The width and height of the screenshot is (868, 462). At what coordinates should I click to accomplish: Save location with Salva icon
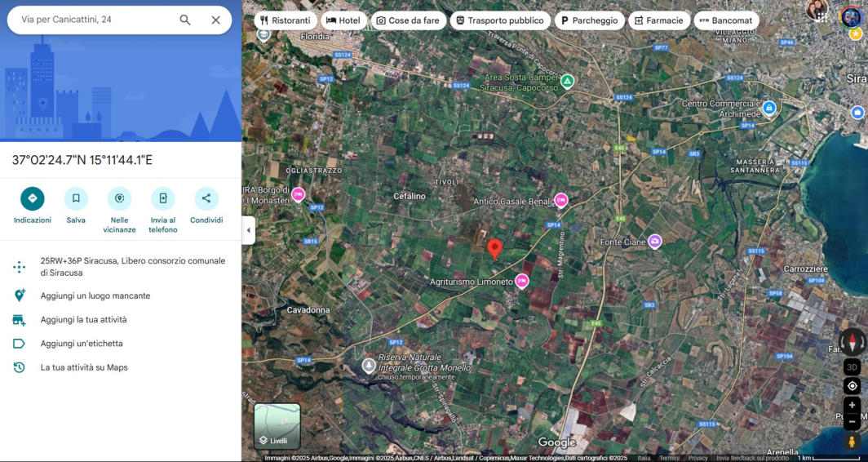76,199
